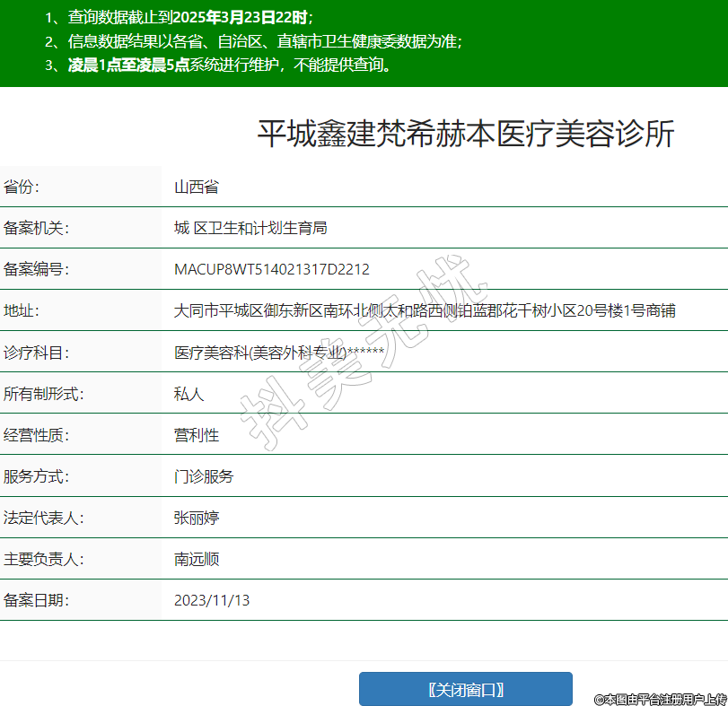Viewport: 728px width, 706px height.
Task: Click the address text starting with 大同市平城区
Action: pyautogui.click(x=425, y=310)
